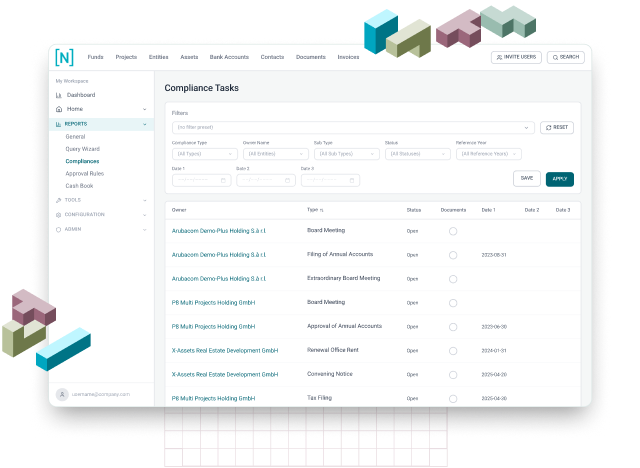This screenshot has width=640, height=468.
Task: Open Arubacom owner link in Filing row
Action: [218, 255]
